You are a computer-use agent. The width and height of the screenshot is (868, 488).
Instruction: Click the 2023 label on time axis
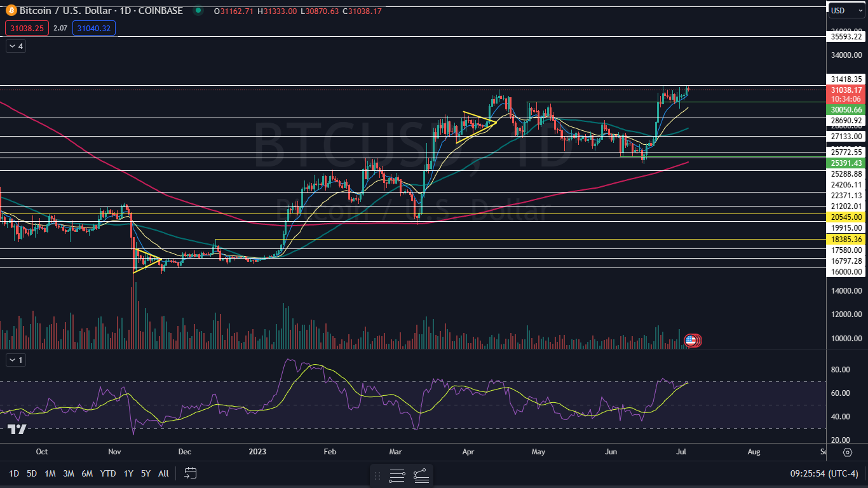click(257, 452)
